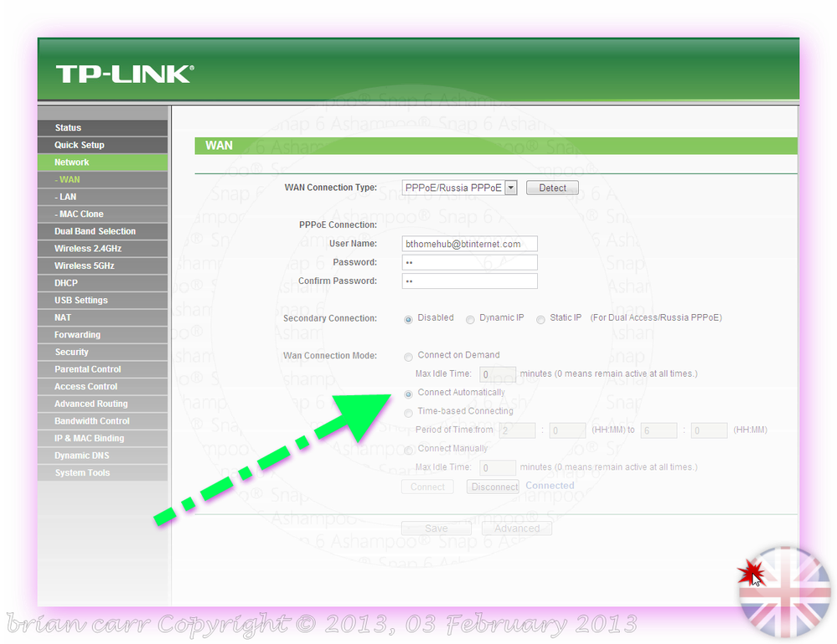Open Dual Band Selection page
Image resolution: width=837 pixels, height=644 pixels.
[x=102, y=231]
